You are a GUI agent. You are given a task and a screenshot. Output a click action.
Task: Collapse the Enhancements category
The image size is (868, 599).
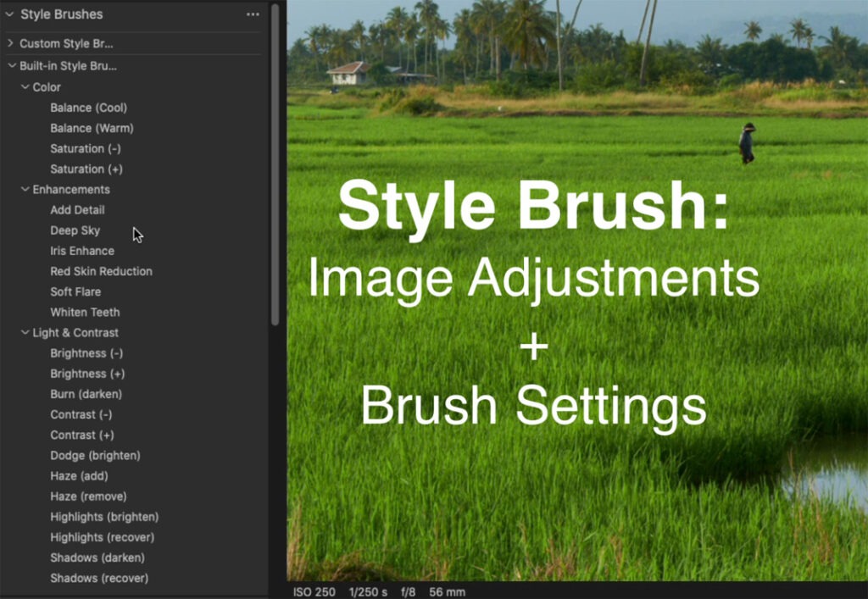tap(24, 189)
